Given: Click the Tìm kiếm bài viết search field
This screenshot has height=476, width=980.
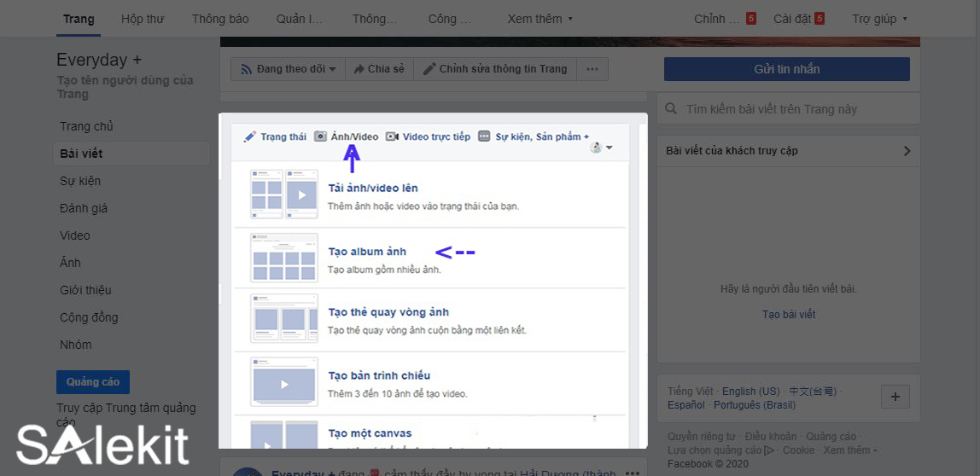Looking at the screenshot, I should point(788,108).
